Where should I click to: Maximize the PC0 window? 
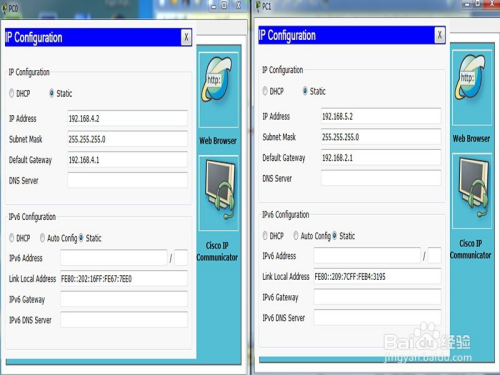click(224, 6)
